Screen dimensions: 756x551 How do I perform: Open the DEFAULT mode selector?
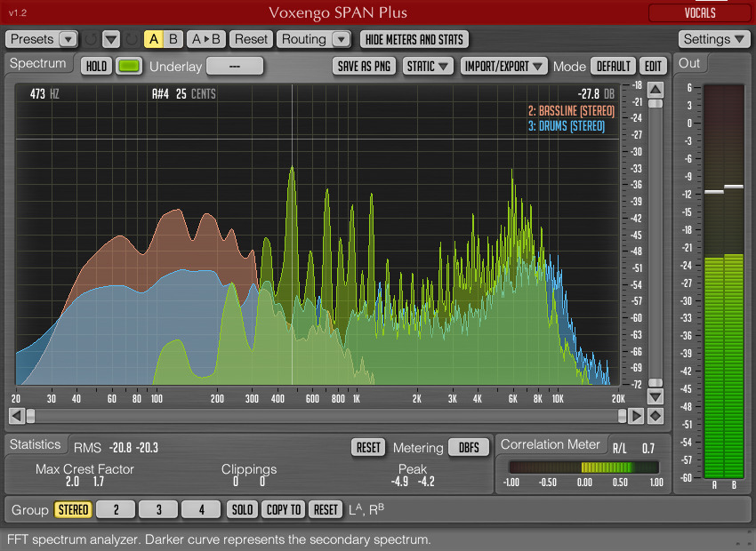tap(614, 66)
